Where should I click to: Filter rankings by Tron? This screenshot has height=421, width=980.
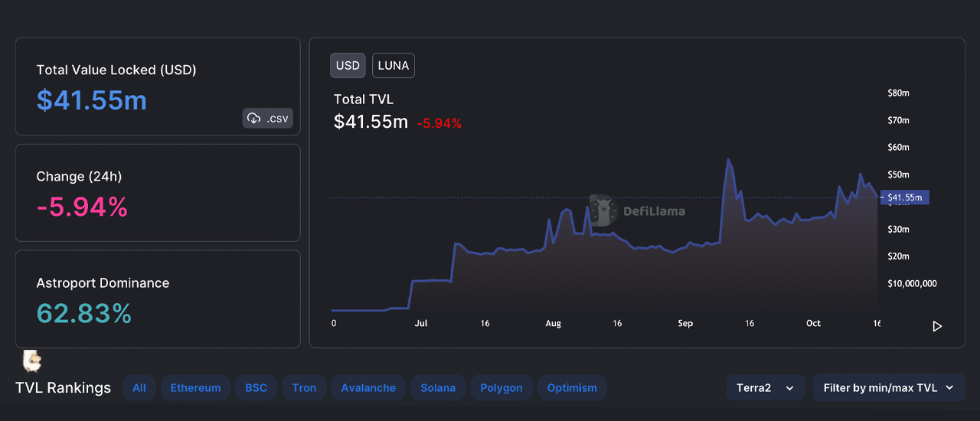click(x=304, y=388)
